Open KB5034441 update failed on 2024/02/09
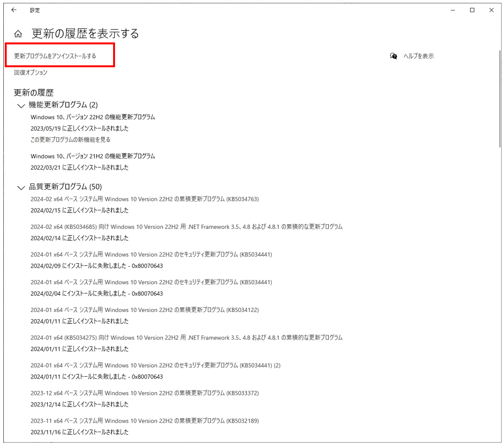The height and width of the screenshot is (445, 504). [x=151, y=254]
